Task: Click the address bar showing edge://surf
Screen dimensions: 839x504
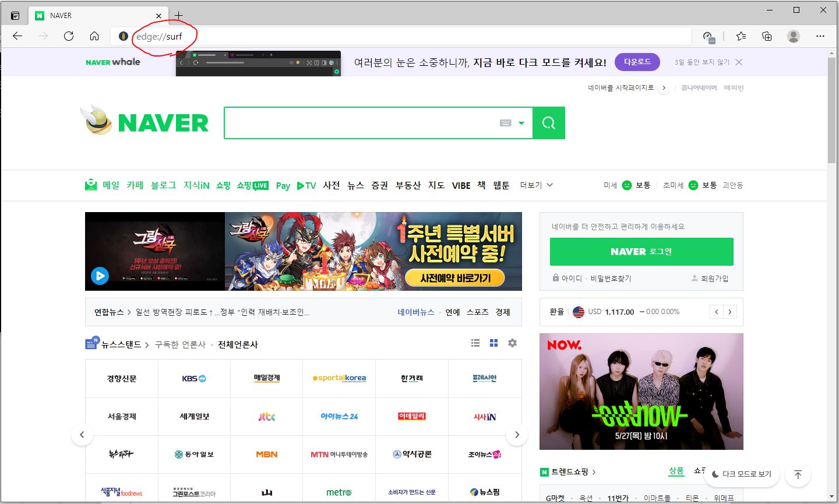Action: [402, 36]
